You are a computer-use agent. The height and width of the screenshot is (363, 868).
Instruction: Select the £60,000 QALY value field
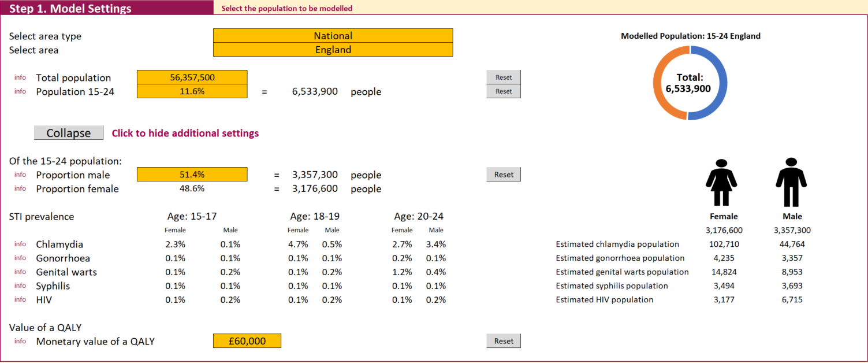tap(247, 341)
